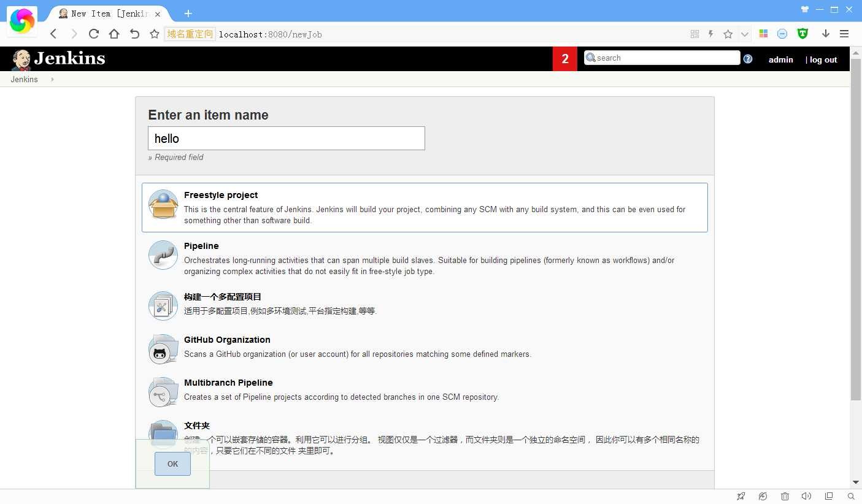Click the undo/restore closed tab icon
Screen dimensions: 862x504
click(x=134, y=34)
